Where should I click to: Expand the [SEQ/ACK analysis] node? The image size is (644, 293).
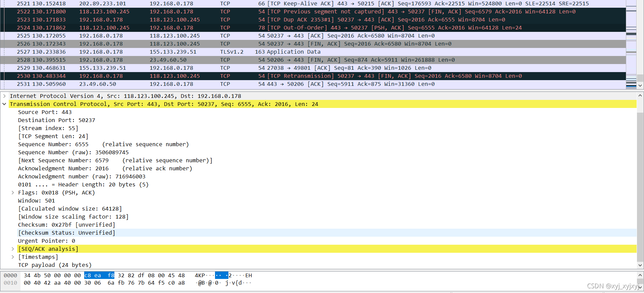[x=13, y=249]
